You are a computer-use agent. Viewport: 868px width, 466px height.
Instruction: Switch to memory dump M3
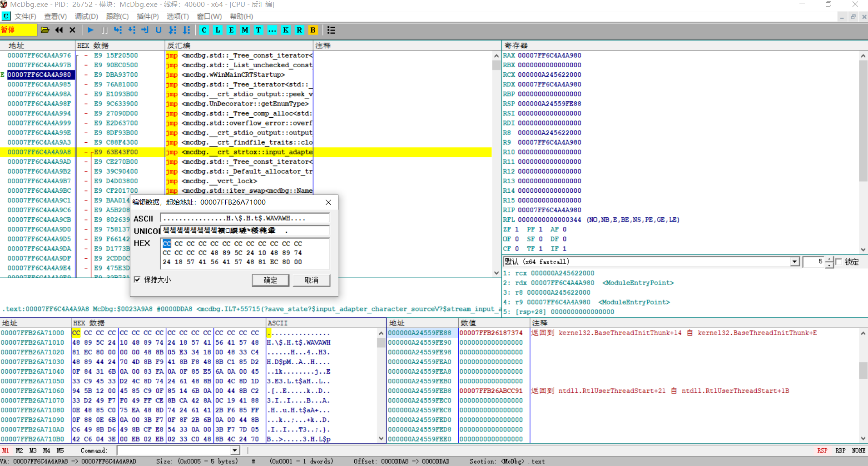click(x=33, y=451)
